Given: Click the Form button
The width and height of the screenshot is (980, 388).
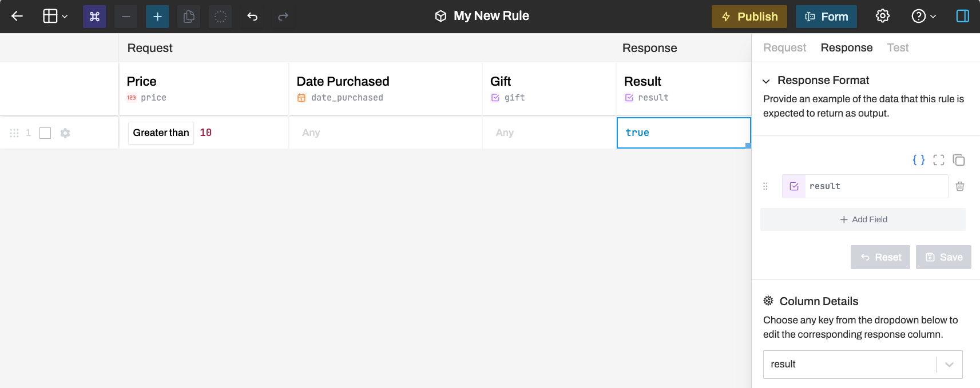Looking at the screenshot, I should tap(826, 17).
